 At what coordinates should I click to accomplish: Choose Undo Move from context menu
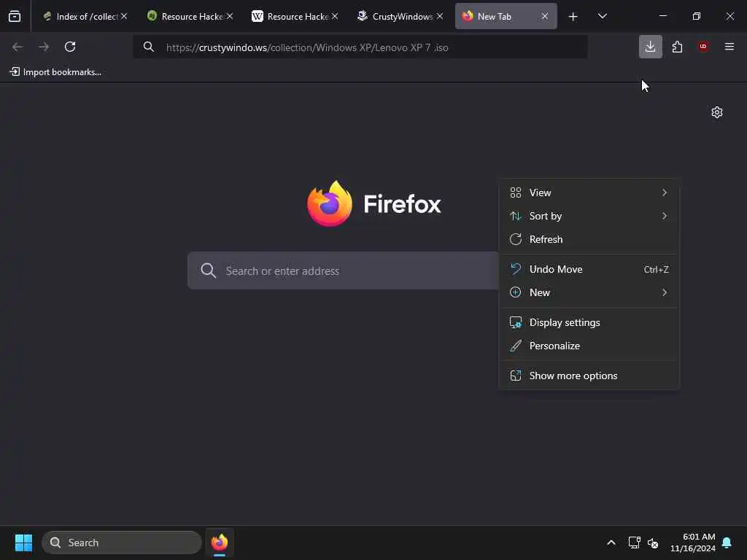[589, 269]
